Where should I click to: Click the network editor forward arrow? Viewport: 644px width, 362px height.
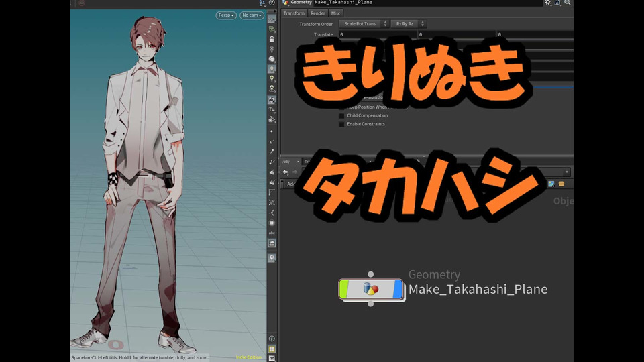pyautogui.click(x=295, y=172)
